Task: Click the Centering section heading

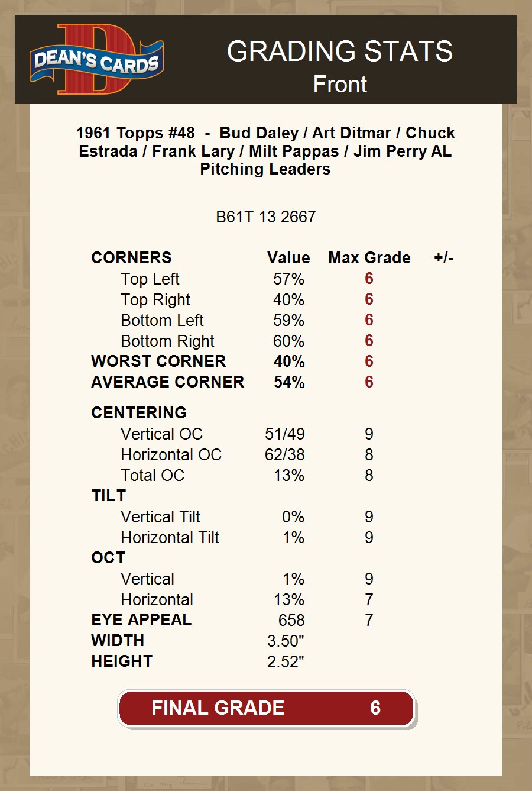Action: click(x=139, y=412)
